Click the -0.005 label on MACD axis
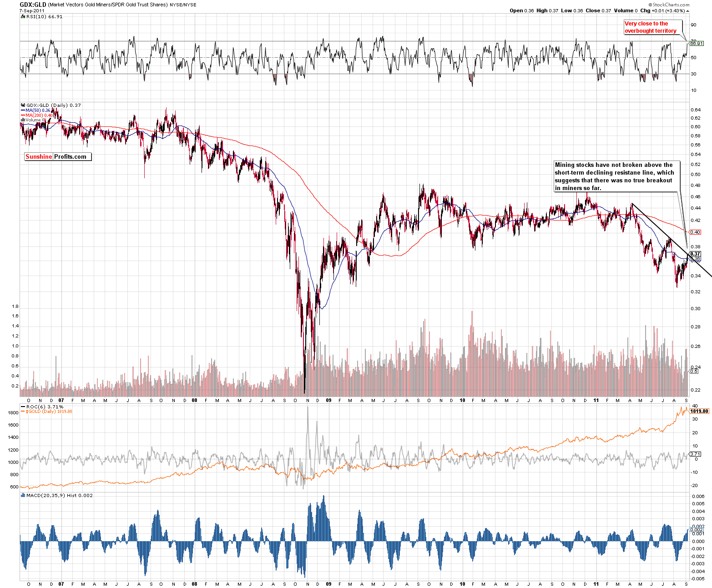 [x=698, y=579]
